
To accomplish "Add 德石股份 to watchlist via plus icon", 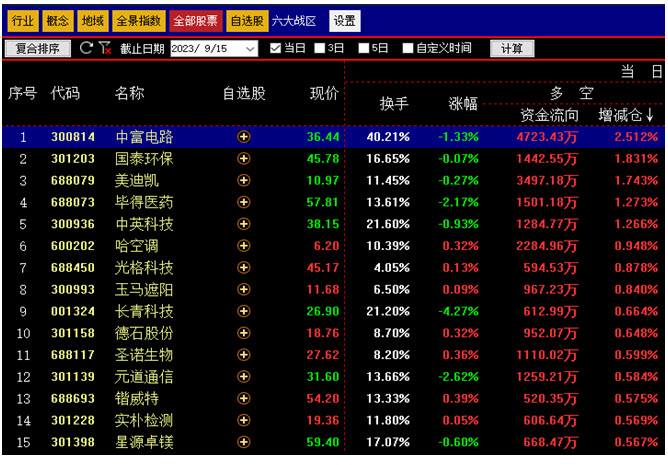I will click(x=244, y=333).
